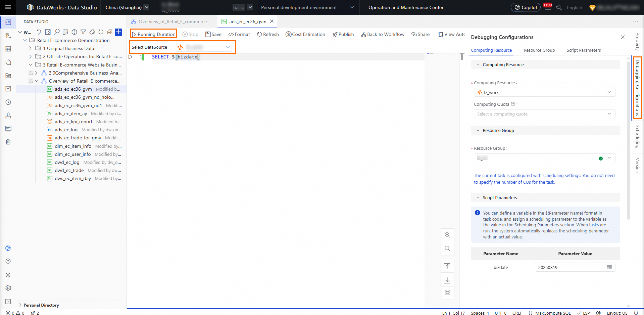Click the zoom out magnifier in the editor
644x315 pixels.
[447, 249]
